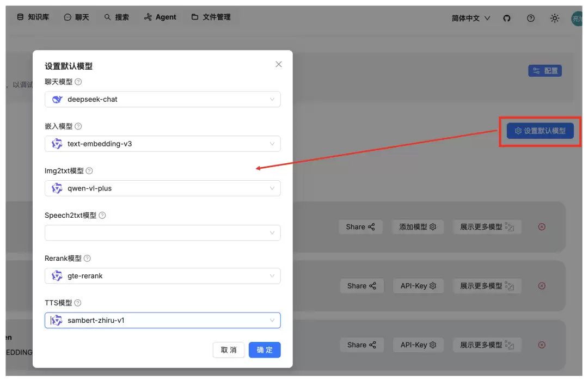
Task: Click Share in the bottom row
Action: pyautogui.click(x=362, y=345)
